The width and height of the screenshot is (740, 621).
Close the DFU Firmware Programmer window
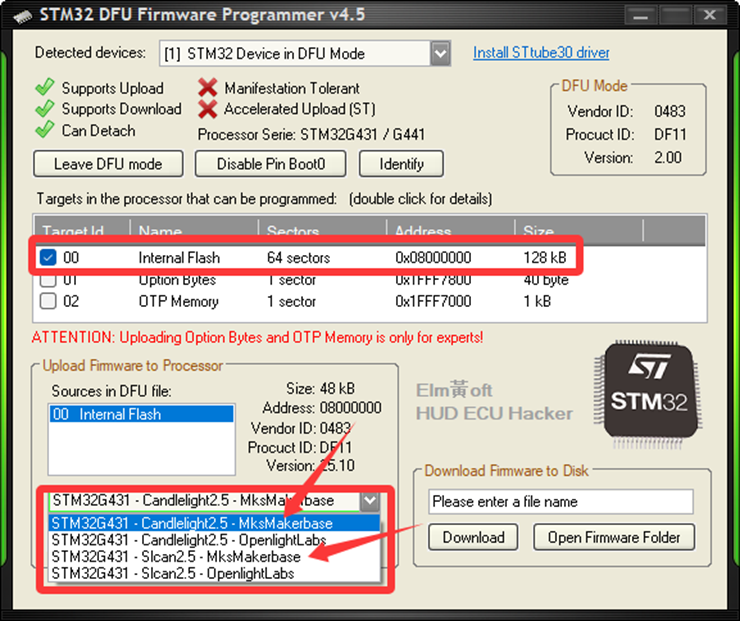[710, 15]
